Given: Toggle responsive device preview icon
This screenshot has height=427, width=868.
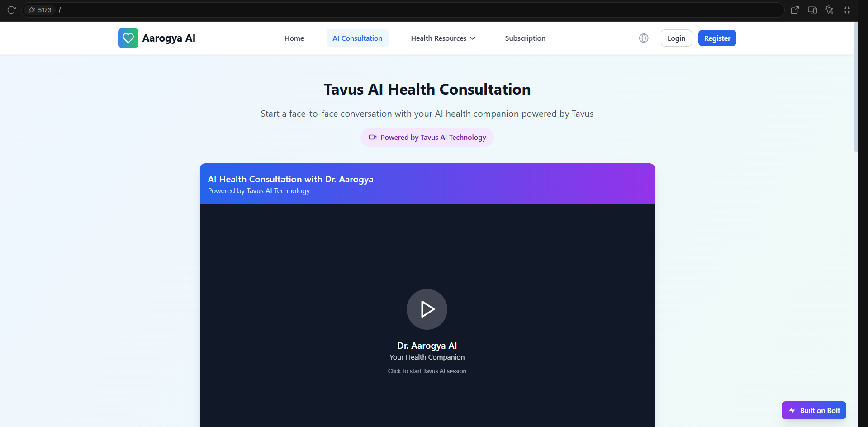Looking at the screenshot, I should [x=812, y=10].
